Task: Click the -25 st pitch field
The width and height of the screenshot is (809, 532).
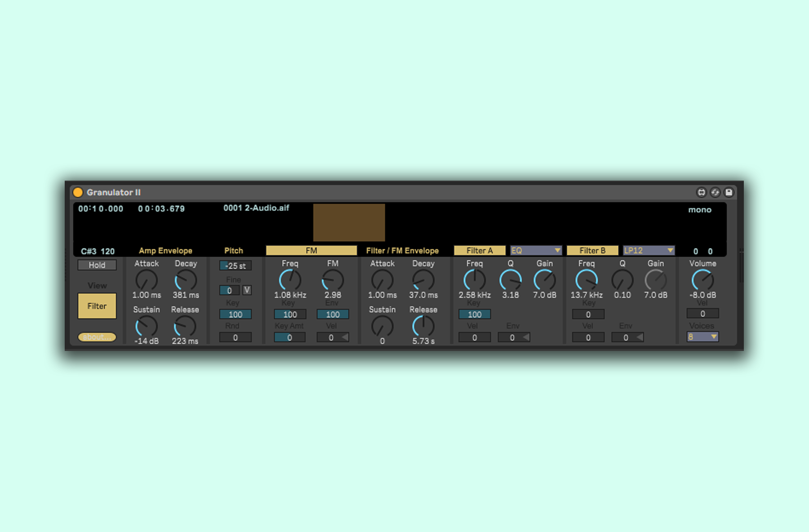Action: [x=236, y=266]
